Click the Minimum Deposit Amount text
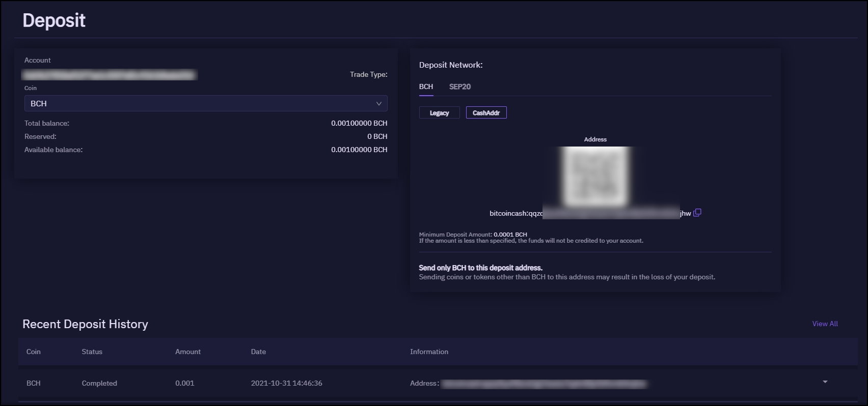868x406 pixels. click(473, 235)
